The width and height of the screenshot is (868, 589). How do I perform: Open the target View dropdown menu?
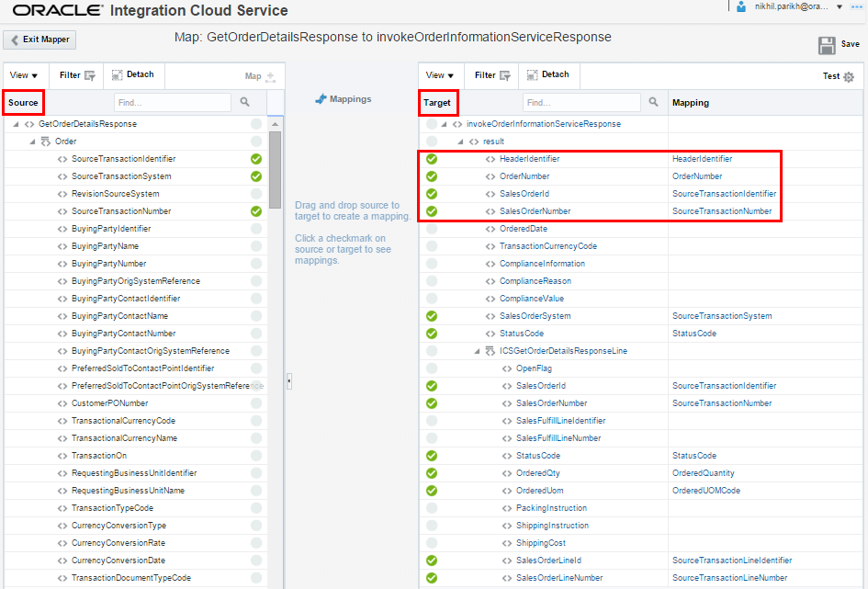click(439, 75)
